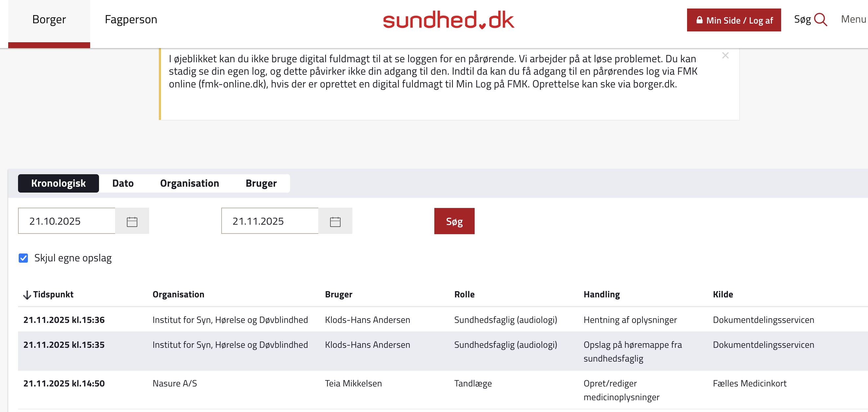Switch to the Fagperson navigation tab
The image size is (868, 412).
131,20
